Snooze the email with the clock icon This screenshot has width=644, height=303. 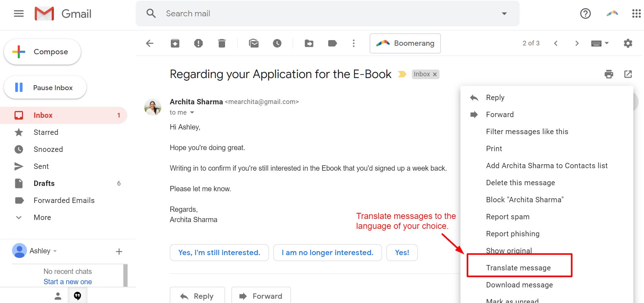coord(277,43)
